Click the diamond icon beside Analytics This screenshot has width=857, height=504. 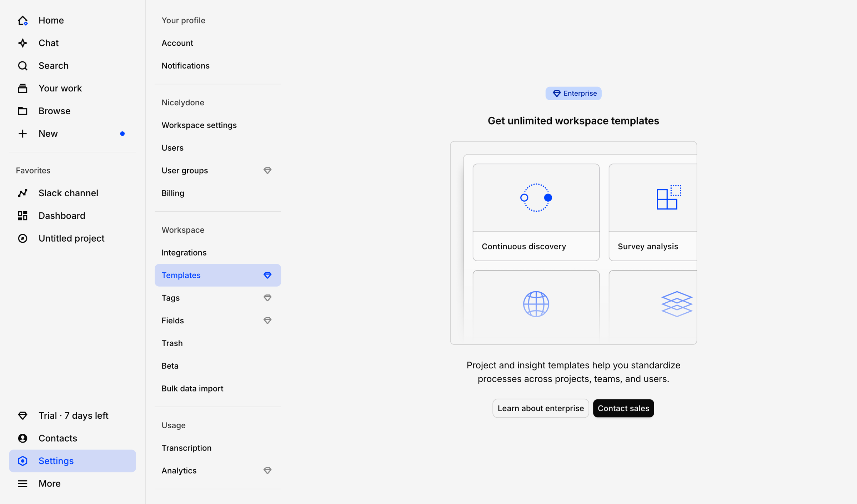click(x=267, y=470)
